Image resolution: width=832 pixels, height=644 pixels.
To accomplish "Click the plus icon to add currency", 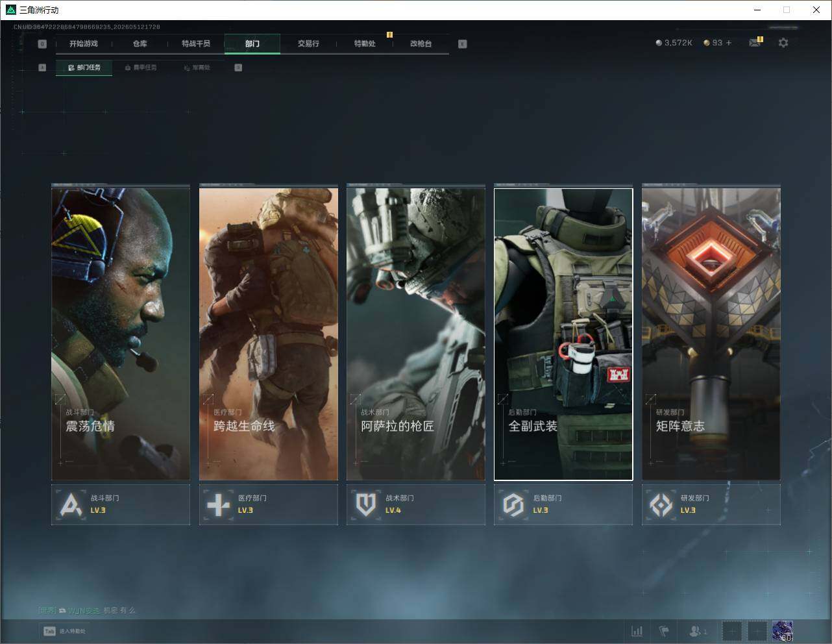I will tap(729, 43).
